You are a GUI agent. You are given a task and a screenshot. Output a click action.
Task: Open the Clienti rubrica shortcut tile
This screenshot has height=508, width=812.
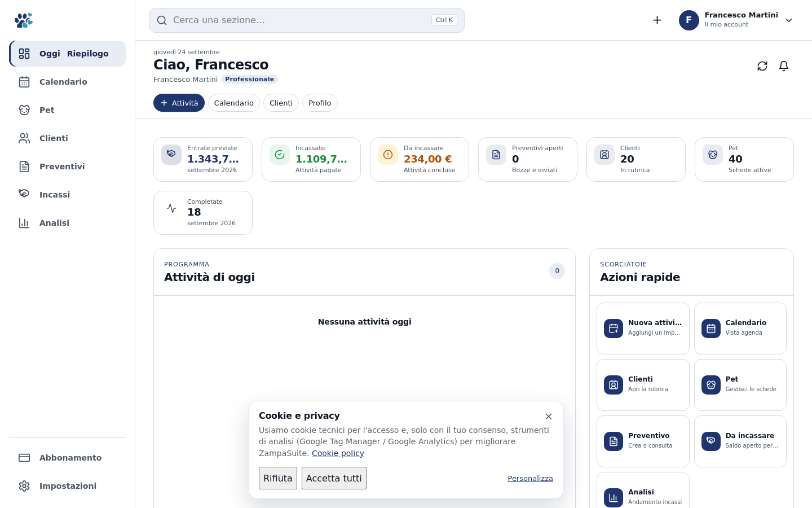pyautogui.click(x=643, y=385)
